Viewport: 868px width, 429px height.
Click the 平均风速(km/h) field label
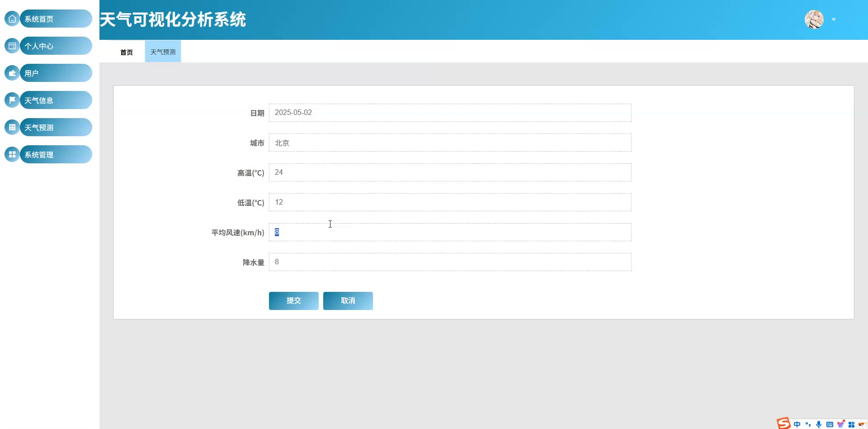coord(238,233)
